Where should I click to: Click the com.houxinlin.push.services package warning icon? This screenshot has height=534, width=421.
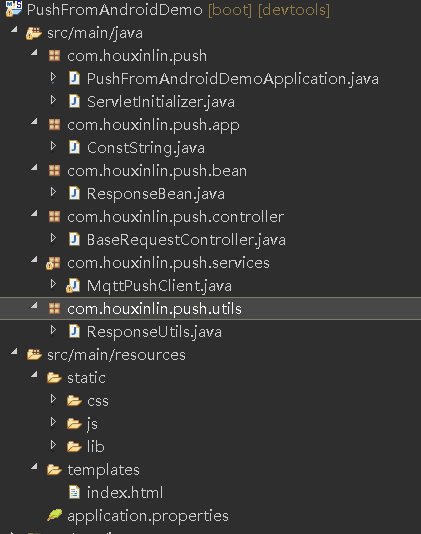tap(53, 263)
